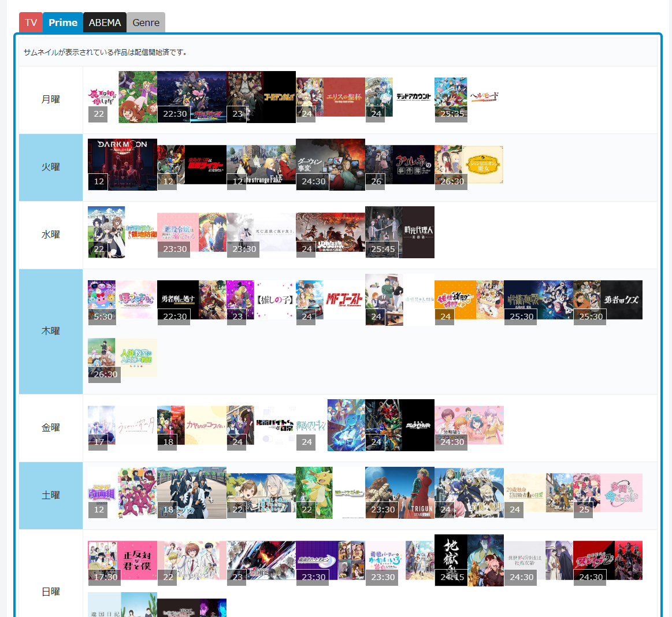Open the 人外教室 26:30 thumbnail

click(122, 358)
